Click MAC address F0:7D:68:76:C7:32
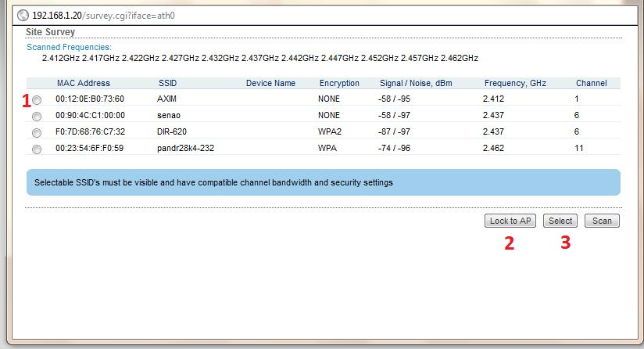Viewport: 644px width, 349px height. [x=90, y=131]
